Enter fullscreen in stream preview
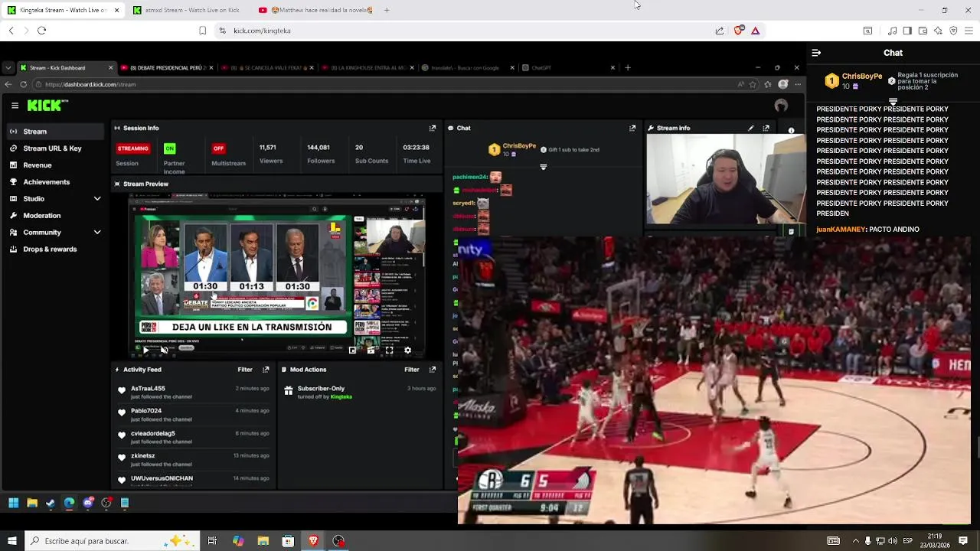The image size is (980, 551). pyautogui.click(x=389, y=350)
